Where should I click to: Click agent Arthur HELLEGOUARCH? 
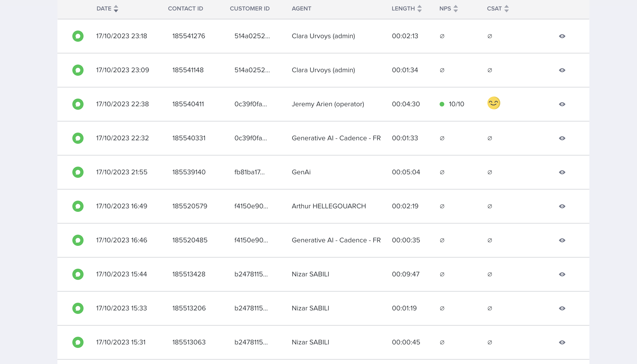pos(329,206)
